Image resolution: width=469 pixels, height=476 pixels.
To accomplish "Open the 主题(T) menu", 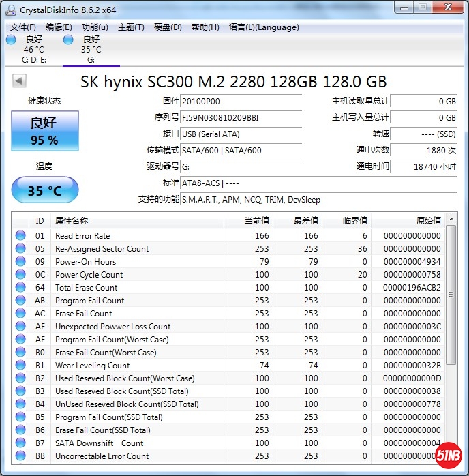I will click(131, 27).
